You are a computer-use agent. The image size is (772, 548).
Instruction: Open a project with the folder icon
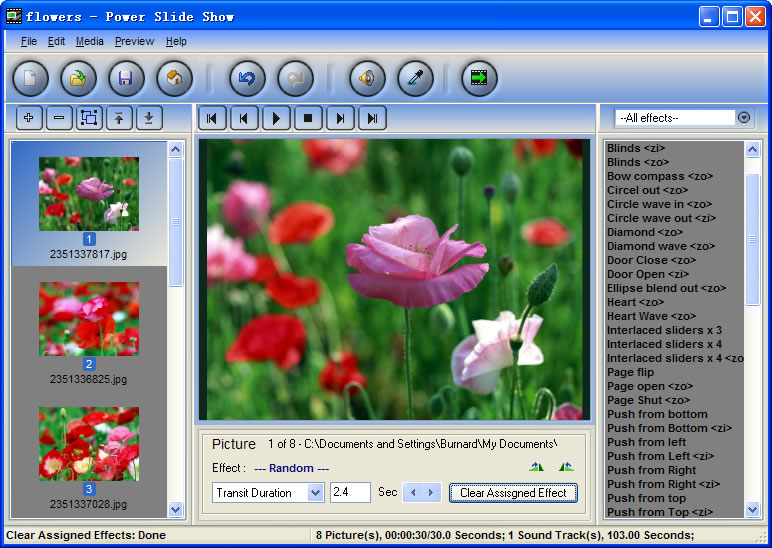78,78
